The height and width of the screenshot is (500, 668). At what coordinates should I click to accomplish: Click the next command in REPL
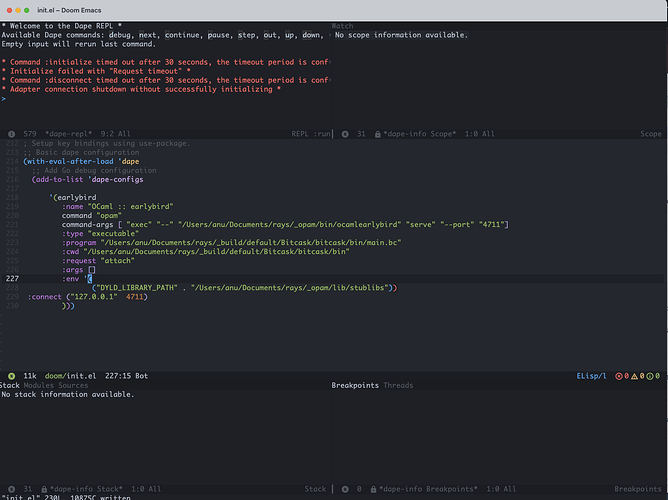click(x=147, y=35)
